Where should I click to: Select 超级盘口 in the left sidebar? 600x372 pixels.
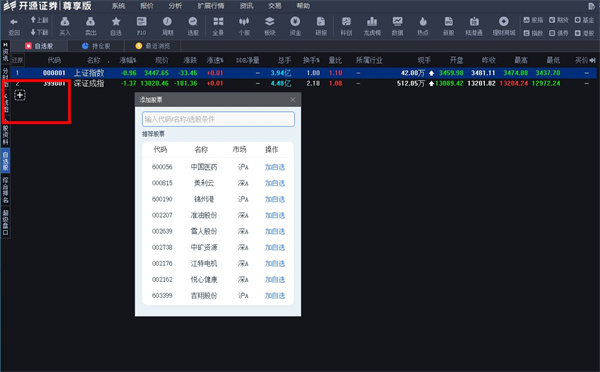pos(5,222)
